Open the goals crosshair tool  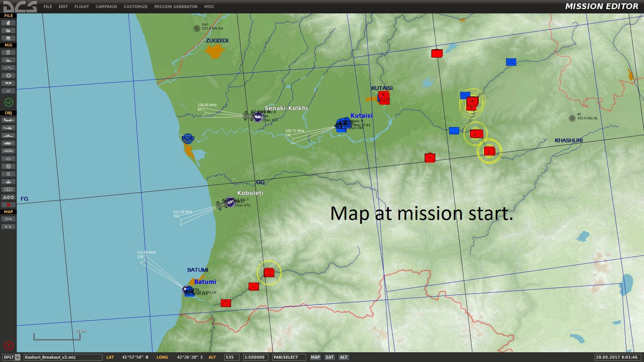click(x=8, y=75)
